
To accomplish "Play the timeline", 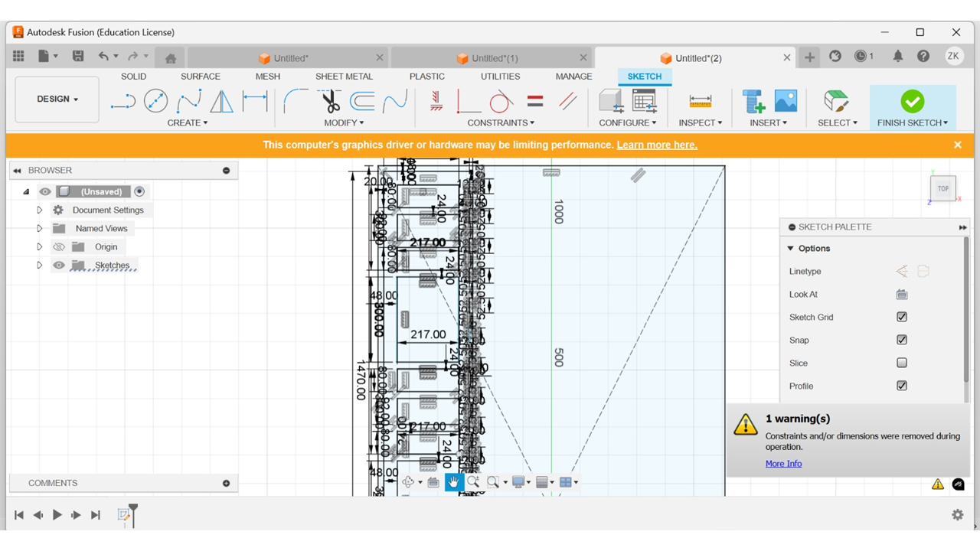I will 57,515.
